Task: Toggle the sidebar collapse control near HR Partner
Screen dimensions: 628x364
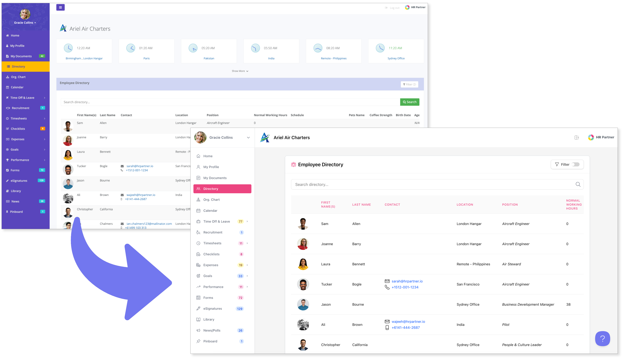Action: 577,137
